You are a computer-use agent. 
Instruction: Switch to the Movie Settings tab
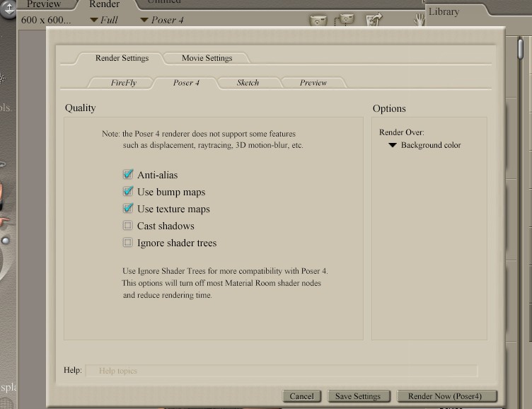pyautogui.click(x=207, y=58)
